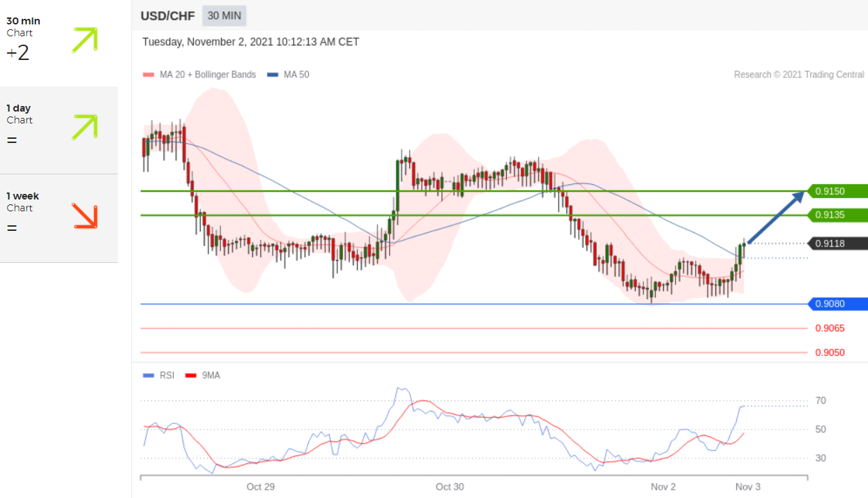Image resolution: width=868 pixels, height=498 pixels.
Task: Toggle the RSI legend entry
Action: tap(158, 375)
